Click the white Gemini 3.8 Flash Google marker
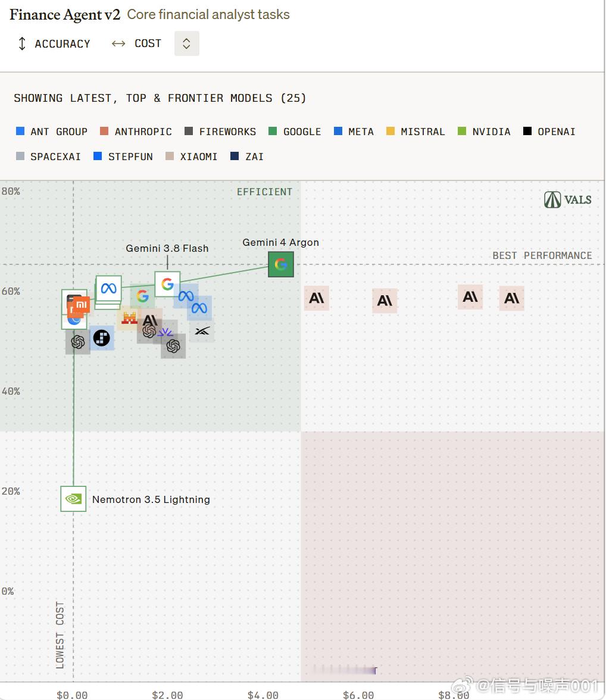 pos(167,284)
